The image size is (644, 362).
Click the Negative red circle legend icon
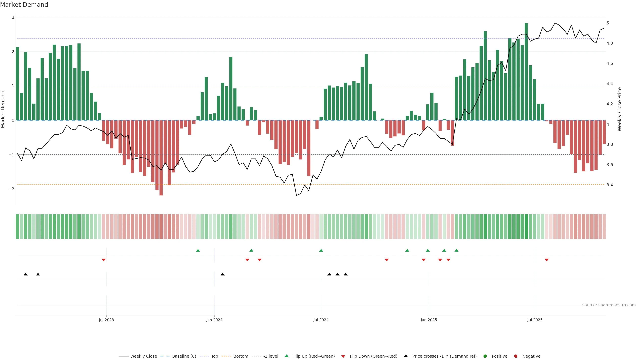click(x=516, y=356)
